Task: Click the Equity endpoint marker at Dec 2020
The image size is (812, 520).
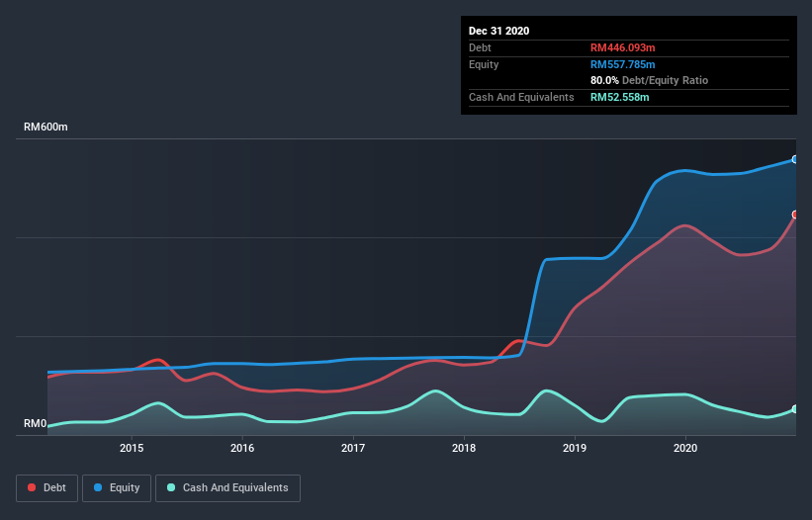Action: [x=795, y=159]
